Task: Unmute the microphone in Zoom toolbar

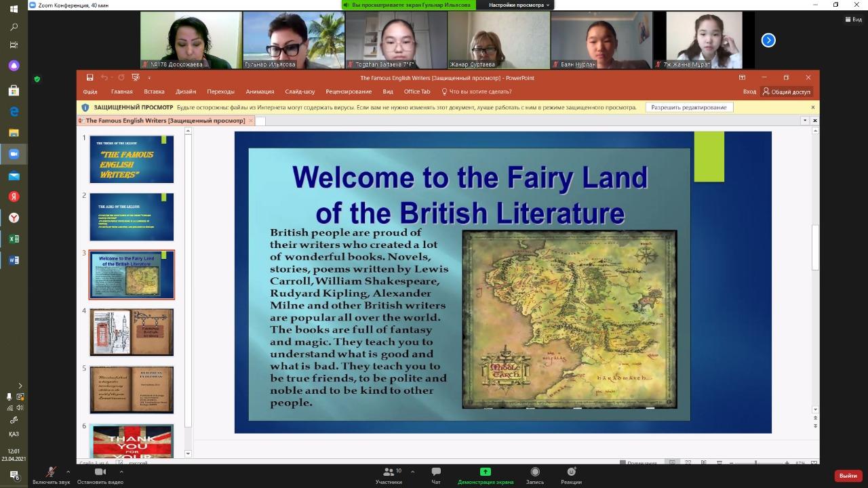Action: point(51,472)
